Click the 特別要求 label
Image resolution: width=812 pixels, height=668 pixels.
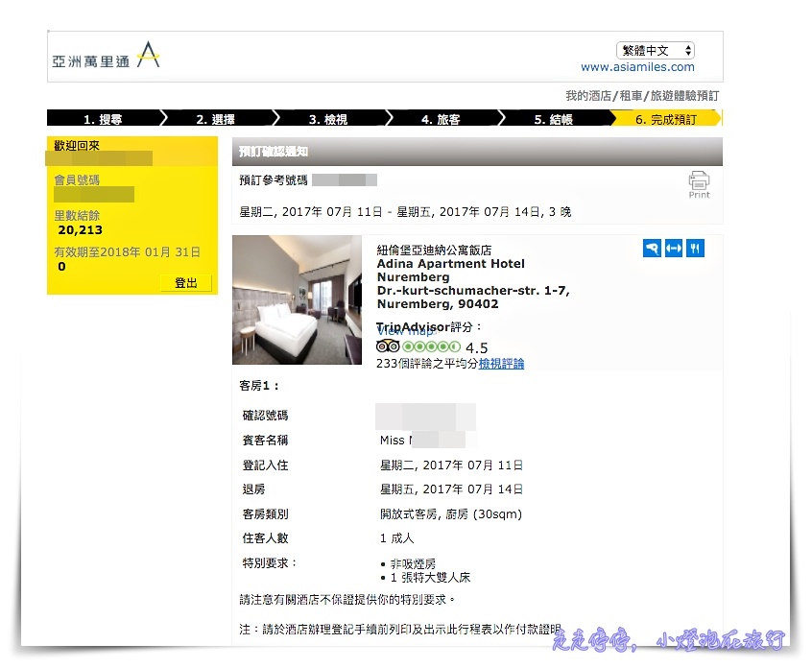(269, 562)
